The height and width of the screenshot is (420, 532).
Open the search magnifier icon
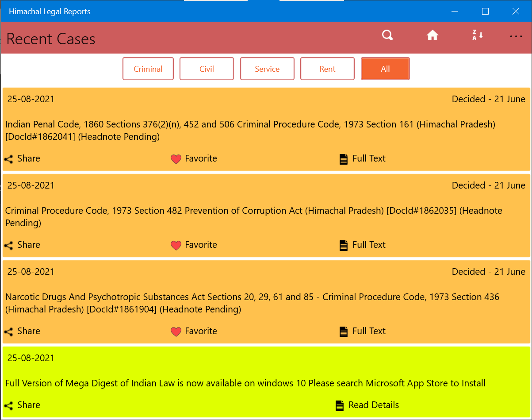(387, 35)
